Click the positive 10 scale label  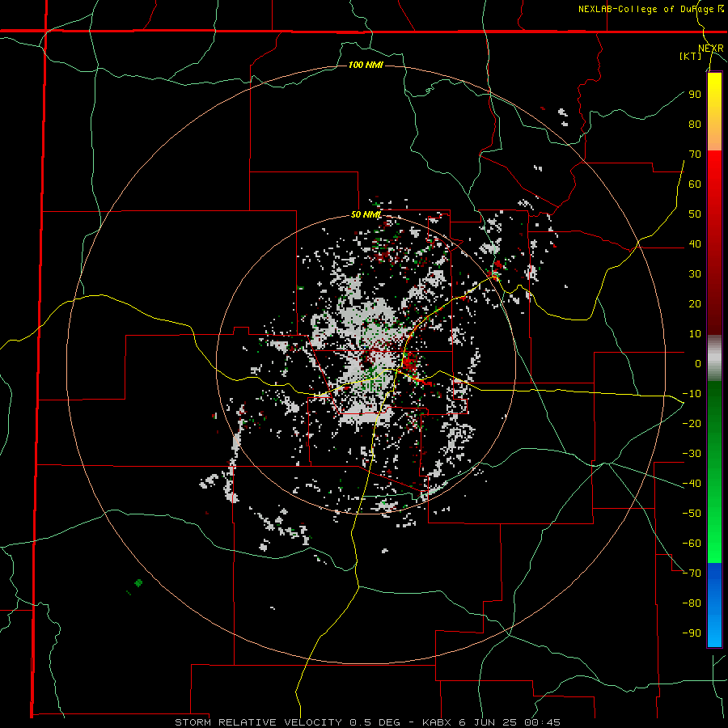[x=695, y=334]
